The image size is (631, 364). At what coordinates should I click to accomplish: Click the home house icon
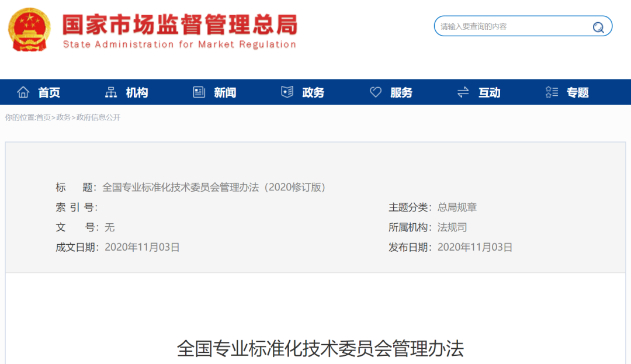tap(23, 92)
